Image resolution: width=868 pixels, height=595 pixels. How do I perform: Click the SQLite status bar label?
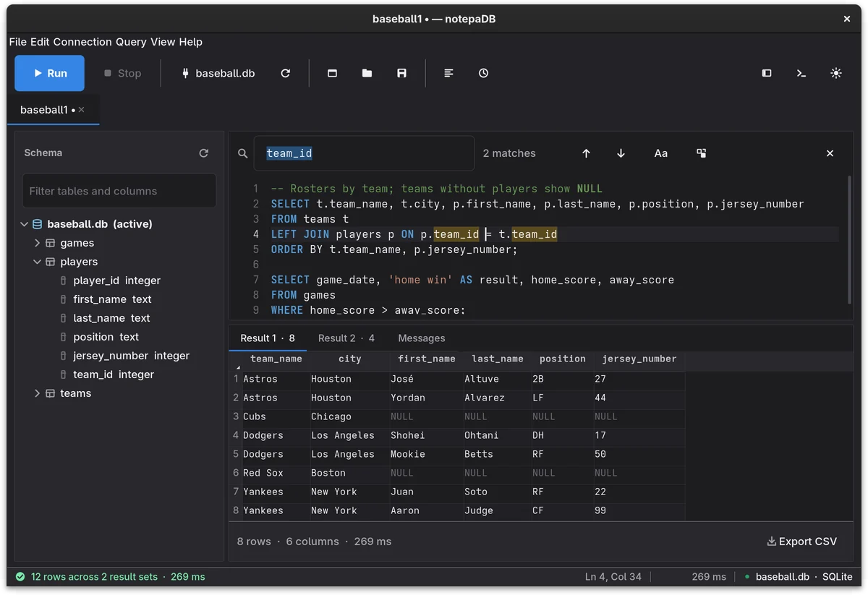click(837, 577)
